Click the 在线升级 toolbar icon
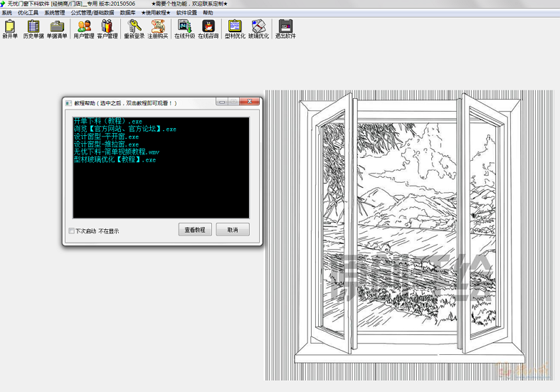Viewport: 560px width, 392px height. 184,29
